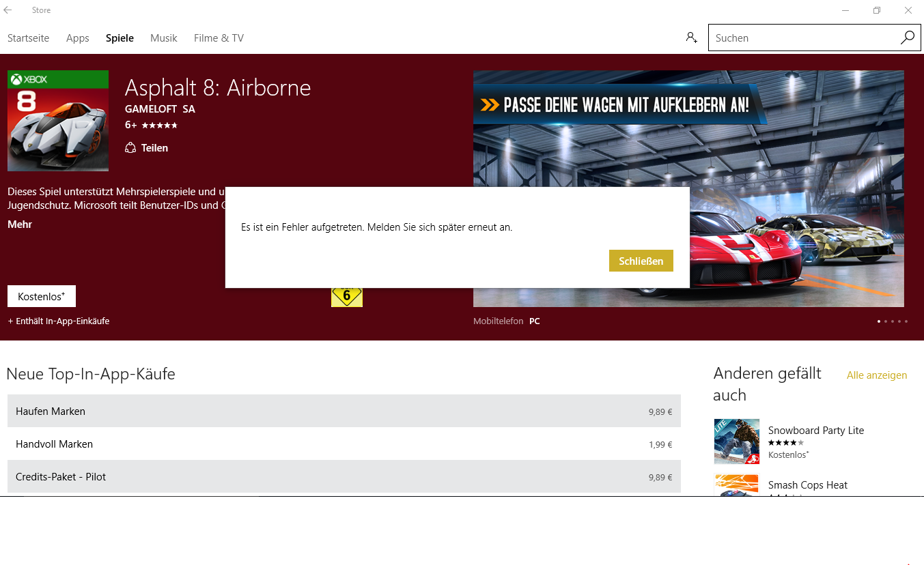The width and height of the screenshot is (924, 565).
Task: Click the search magnifier icon
Action: coord(907,38)
